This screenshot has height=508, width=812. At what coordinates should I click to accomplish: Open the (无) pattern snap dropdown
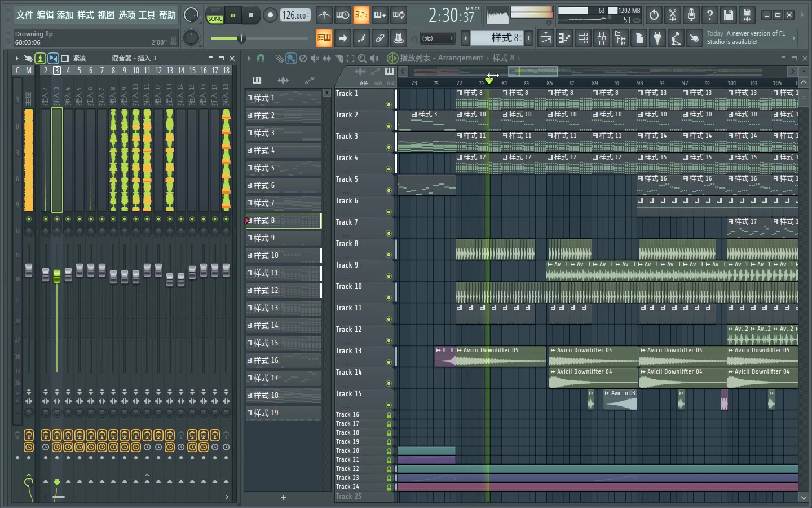click(438, 38)
